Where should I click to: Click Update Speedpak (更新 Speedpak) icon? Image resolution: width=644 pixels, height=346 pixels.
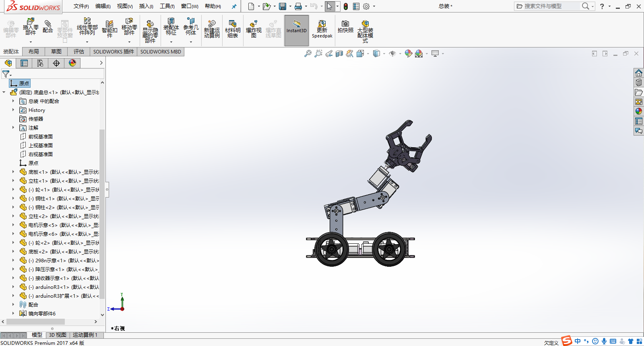[x=322, y=29]
